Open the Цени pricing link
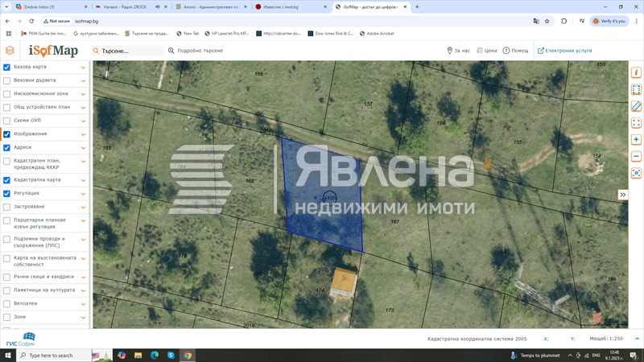644x362 pixels. coord(487,51)
